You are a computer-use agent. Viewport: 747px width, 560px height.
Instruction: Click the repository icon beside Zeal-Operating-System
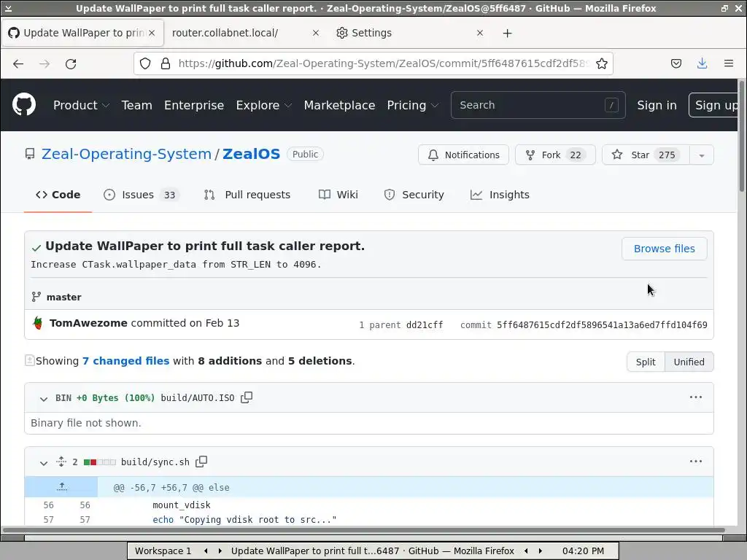coord(30,155)
